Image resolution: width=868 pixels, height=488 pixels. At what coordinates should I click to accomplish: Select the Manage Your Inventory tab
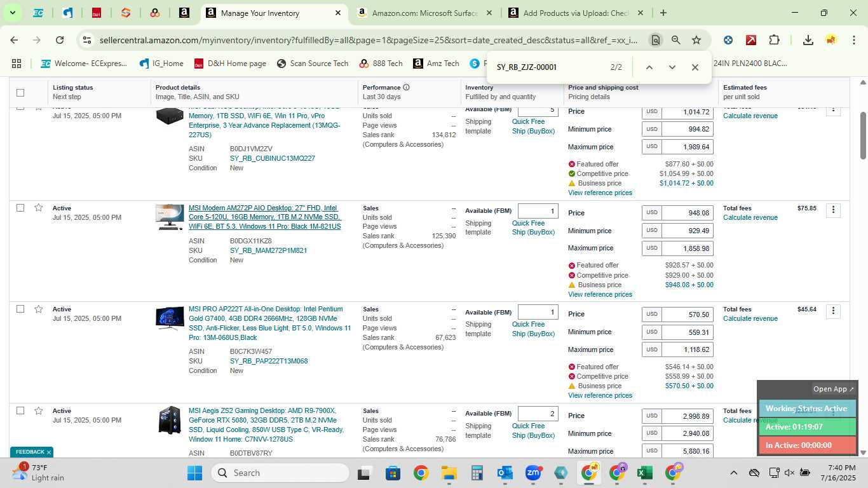(x=275, y=13)
